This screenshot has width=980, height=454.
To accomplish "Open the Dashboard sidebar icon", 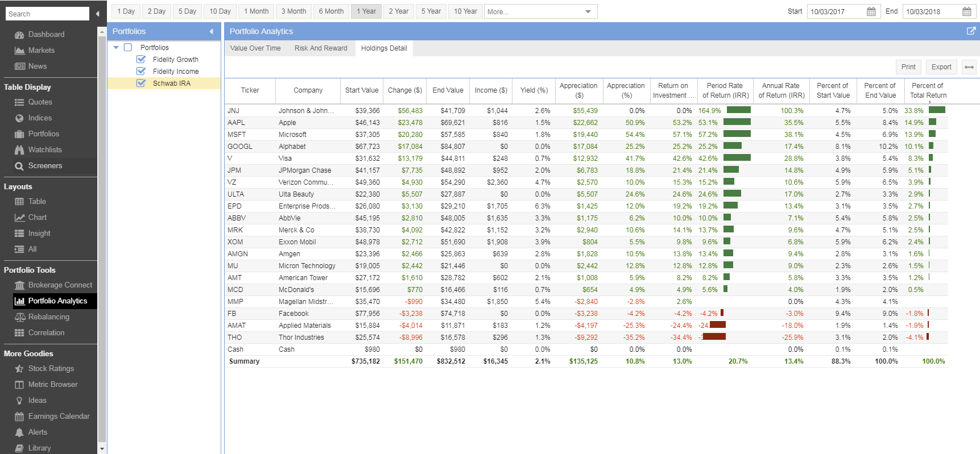I will coord(19,35).
